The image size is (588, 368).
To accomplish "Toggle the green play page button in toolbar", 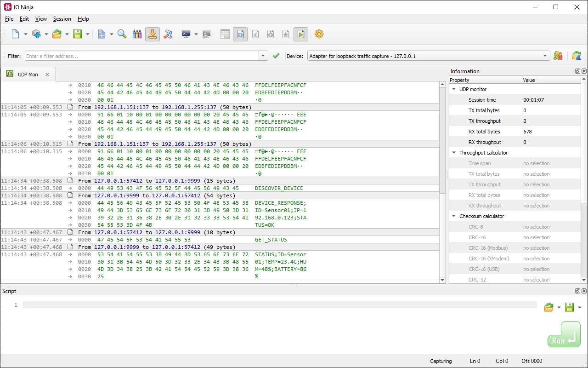I will click(301, 34).
